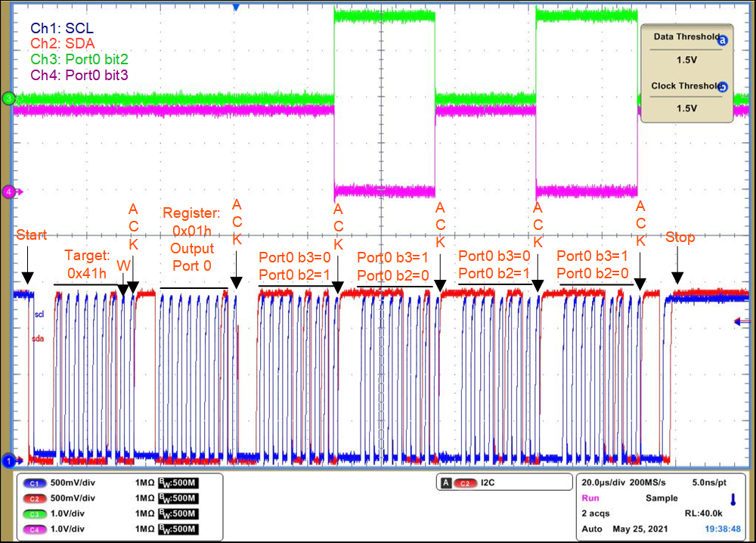Click the multipurpose knob 'a' icon
Image resolution: width=756 pixels, height=543 pixels.
[x=722, y=41]
